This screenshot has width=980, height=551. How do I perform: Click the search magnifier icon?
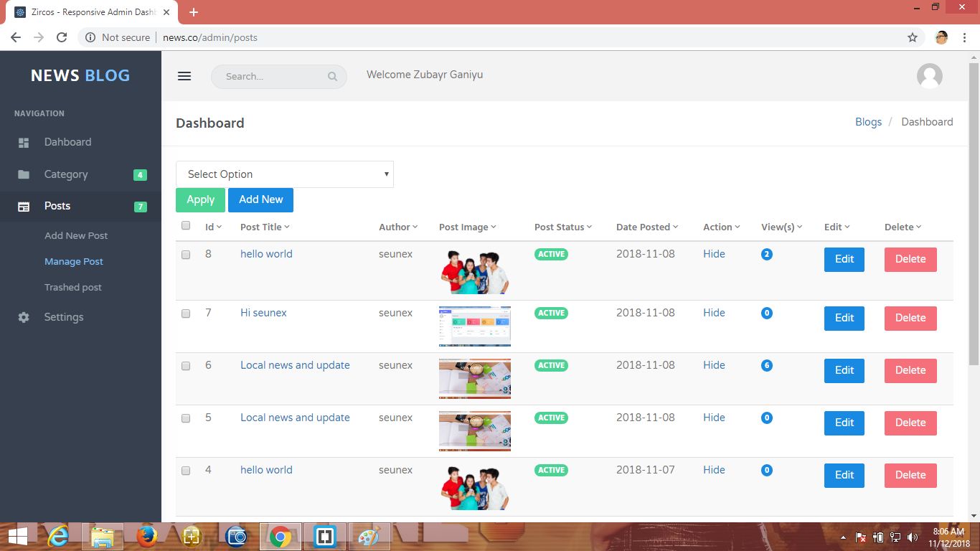(332, 77)
